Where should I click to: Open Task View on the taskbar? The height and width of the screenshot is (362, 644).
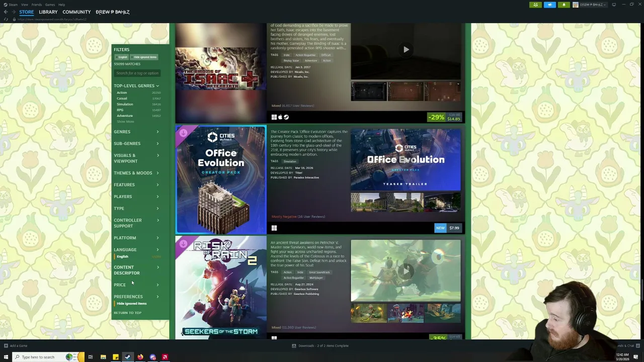[91, 357]
